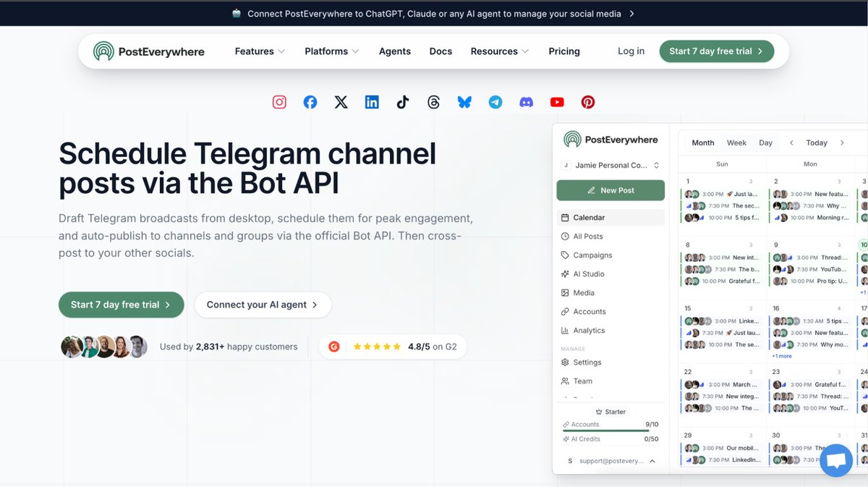868x487 pixels.
Task: Click the All Posts clock icon
Action: (x=566, y=236)
